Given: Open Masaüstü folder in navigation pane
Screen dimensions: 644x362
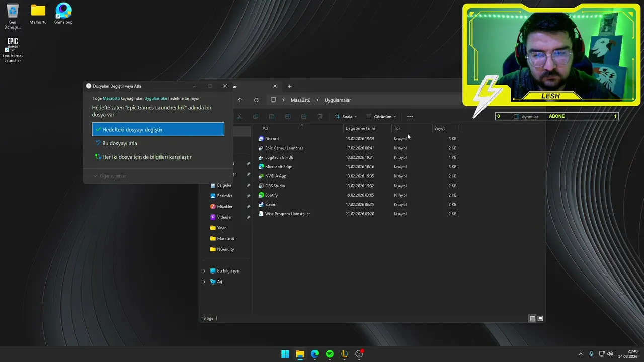Looking at the screenshot, I should pos(225,238).
